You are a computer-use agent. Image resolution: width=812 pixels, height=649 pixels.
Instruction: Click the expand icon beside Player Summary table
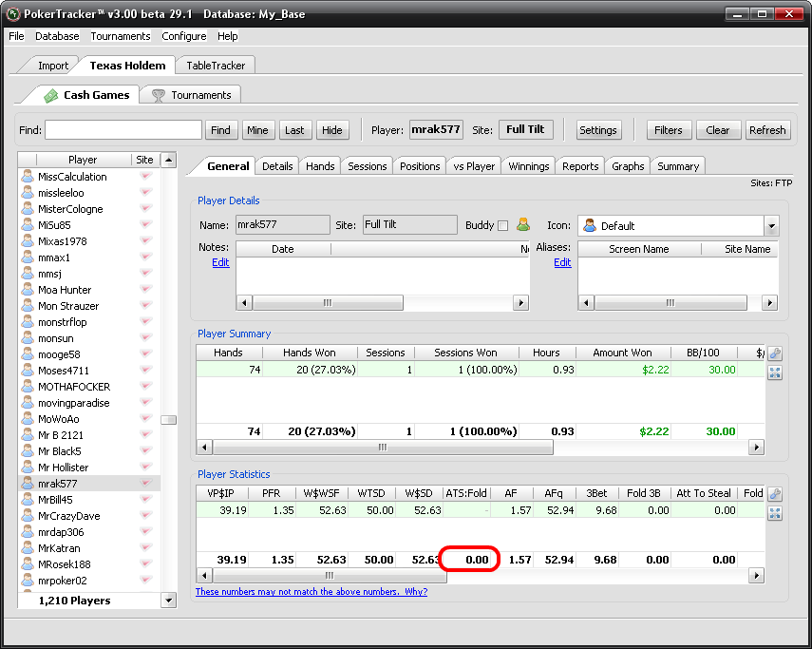(775, 372)
